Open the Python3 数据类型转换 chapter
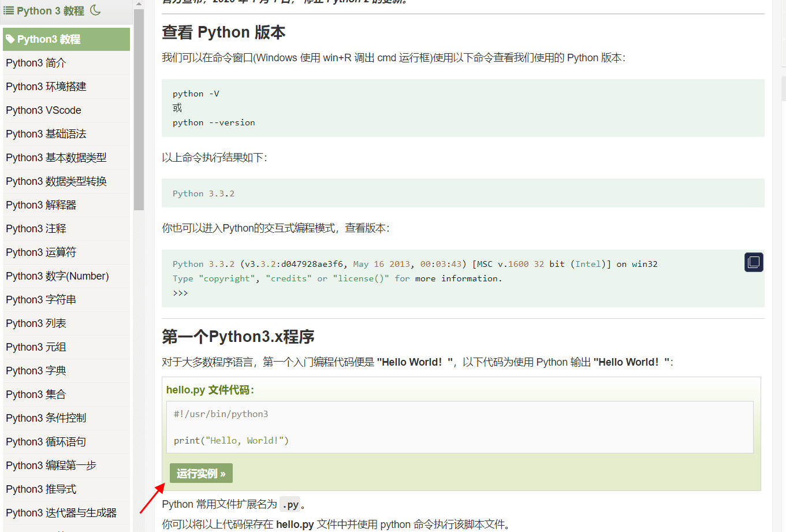The height and width of the screenshot is (532, 786). (56, 181)
